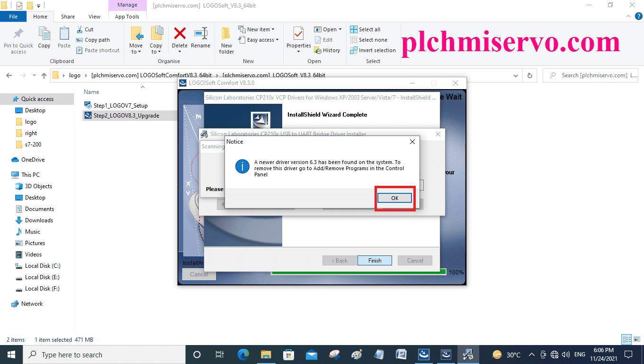Click Copy path in the ribbon
The width and height of the screenshot is (644, 364).
click(x=93, y=40)
